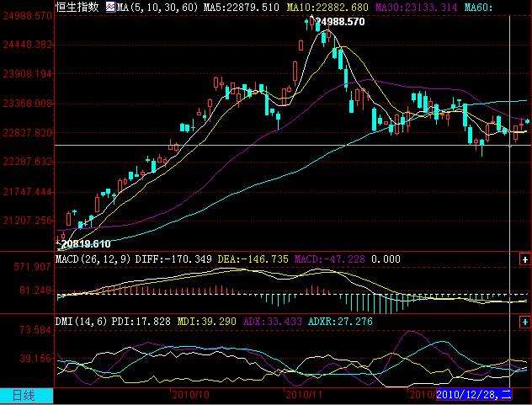Click the MA5:22879.510 value
This screenshot has width=532, height=405.
[x=242, y=7]
